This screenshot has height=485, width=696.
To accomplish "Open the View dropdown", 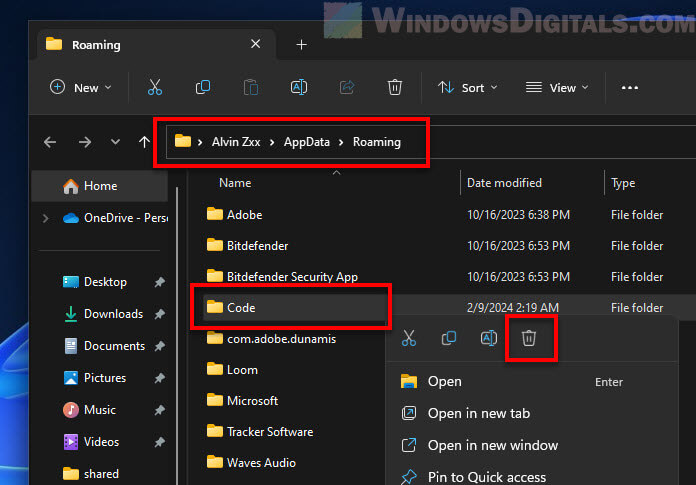I will (x=557, y=87).
